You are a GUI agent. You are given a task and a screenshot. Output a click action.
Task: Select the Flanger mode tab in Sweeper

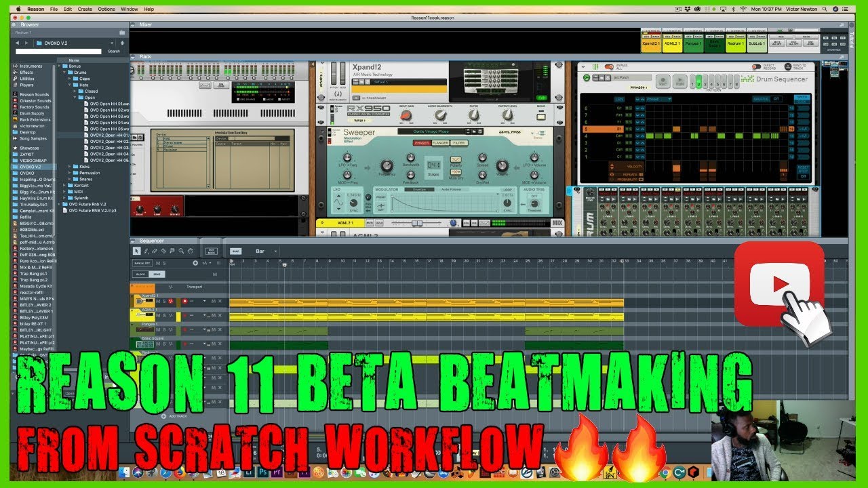click(x=441, y=143)
